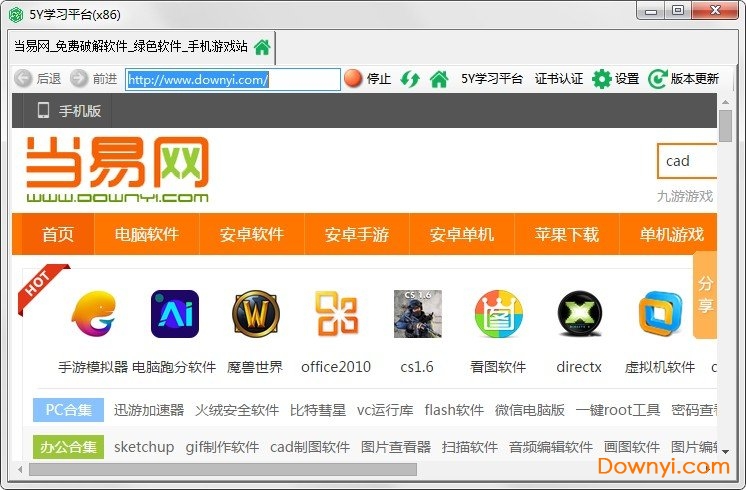Screen dimensions: 746x490
Task: Open the 首页 navigation tab
Action: click(x=58, y=234)
